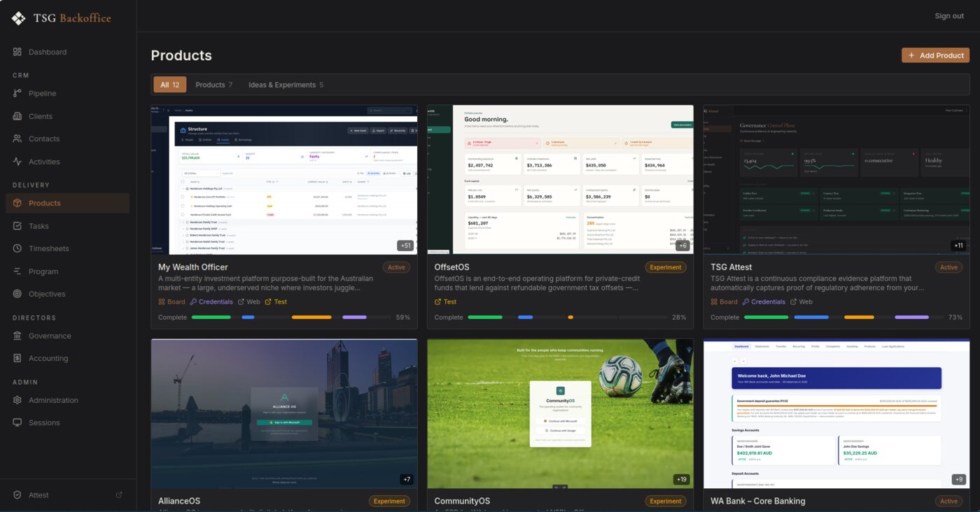Viewport: 980px width, 512px height.
Task: Open Credentials link on TSG Attest
Action: click(x=763, y=302)
